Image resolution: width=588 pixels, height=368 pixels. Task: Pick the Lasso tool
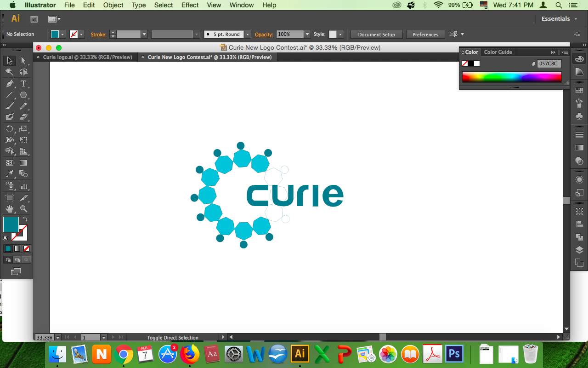pos(23,72)
